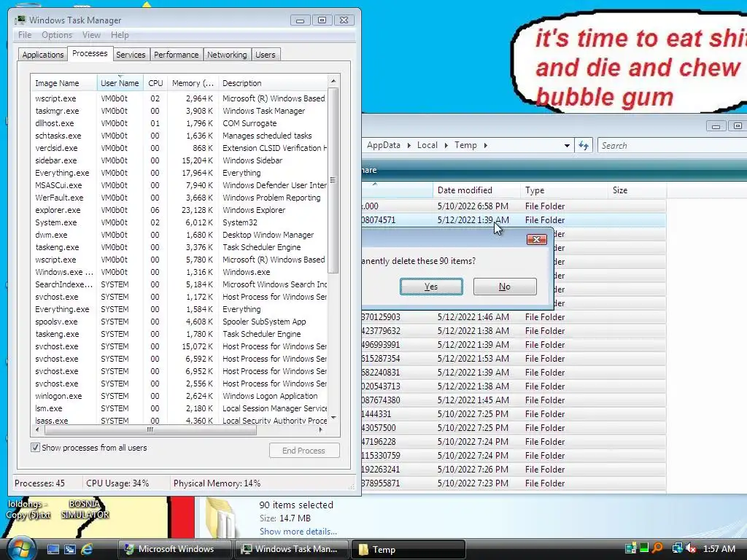Sort Explorer by Date modified column

point(476,190)
